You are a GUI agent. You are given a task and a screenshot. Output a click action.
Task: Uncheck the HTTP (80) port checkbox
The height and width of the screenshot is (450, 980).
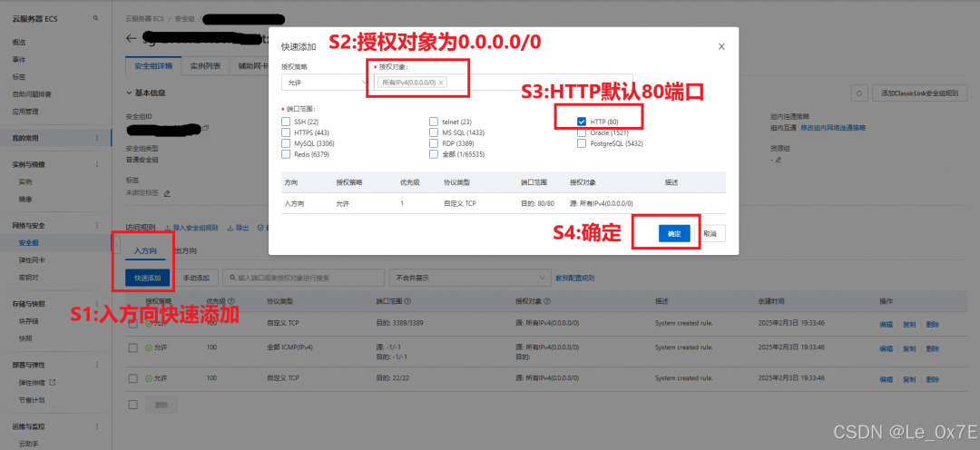click(x=582, y=122)
